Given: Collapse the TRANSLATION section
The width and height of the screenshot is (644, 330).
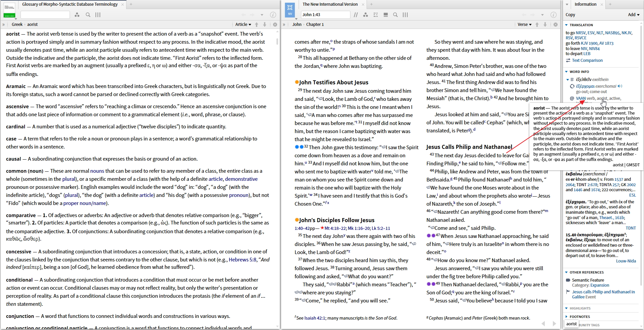Looking at the screenshot, I should pyautogui.click(x=566, y=25).
